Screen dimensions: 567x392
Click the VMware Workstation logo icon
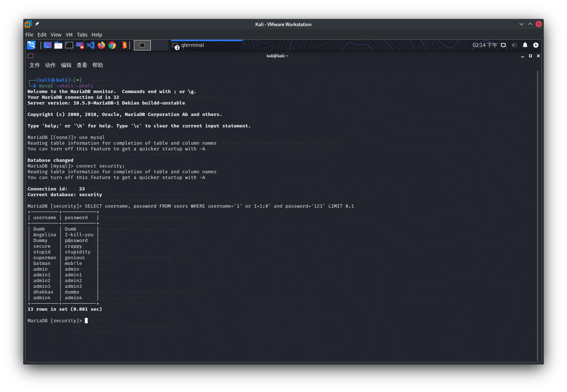point(28,24)
